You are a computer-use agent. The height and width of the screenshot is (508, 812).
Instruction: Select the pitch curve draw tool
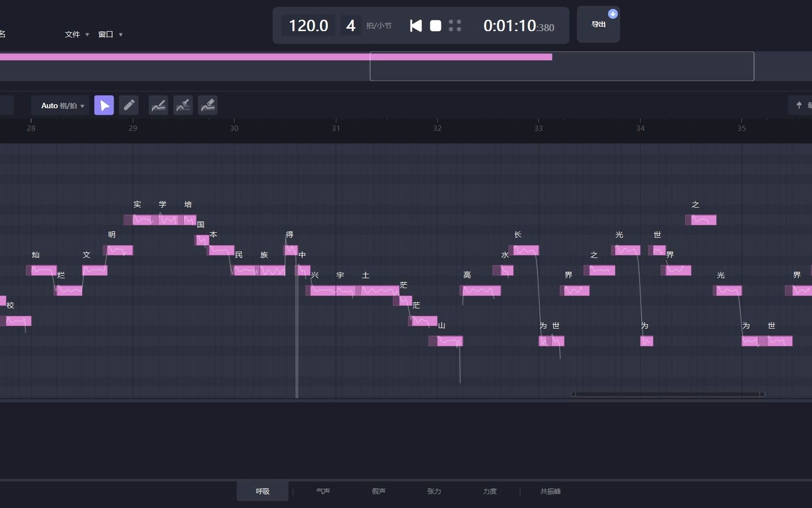coord(159,105)
